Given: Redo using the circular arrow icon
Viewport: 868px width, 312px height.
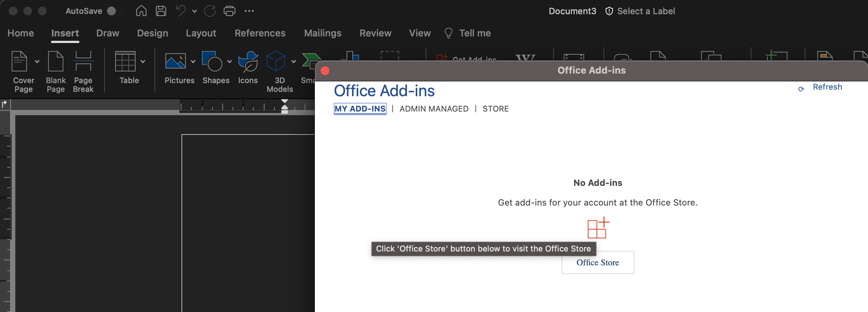Looking at the screenshot, I should point(210,11).
